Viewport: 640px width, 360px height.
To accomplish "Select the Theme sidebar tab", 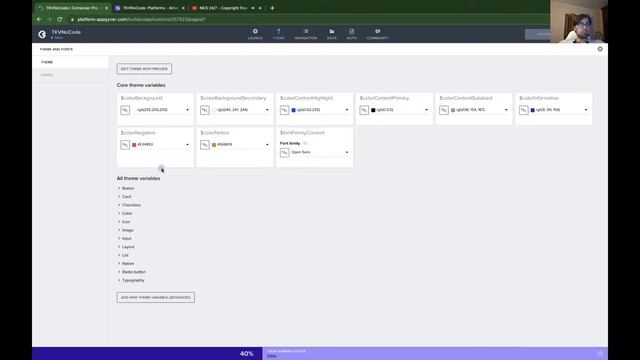I will (70, 62).
